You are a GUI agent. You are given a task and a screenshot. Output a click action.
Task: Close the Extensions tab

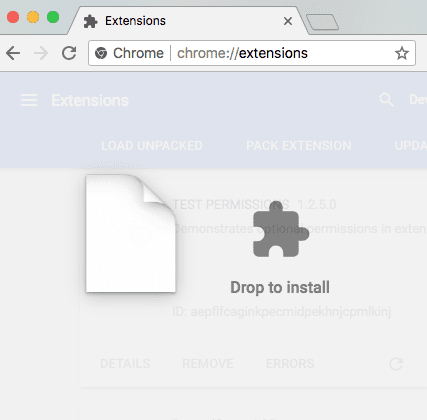tap(288, 21)
